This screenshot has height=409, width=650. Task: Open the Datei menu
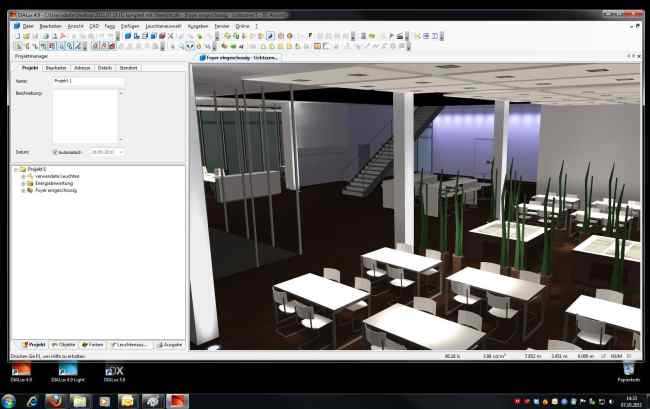(x=28, y=26)
